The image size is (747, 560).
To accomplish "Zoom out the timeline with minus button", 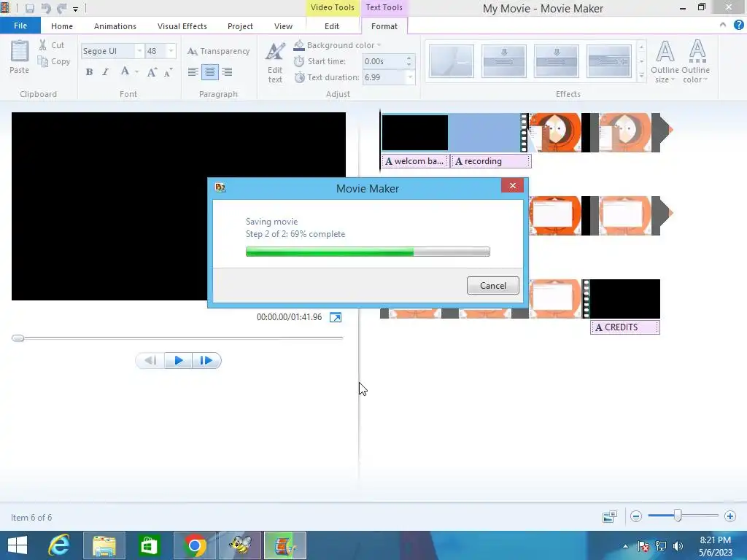I will tap(636, 516).
